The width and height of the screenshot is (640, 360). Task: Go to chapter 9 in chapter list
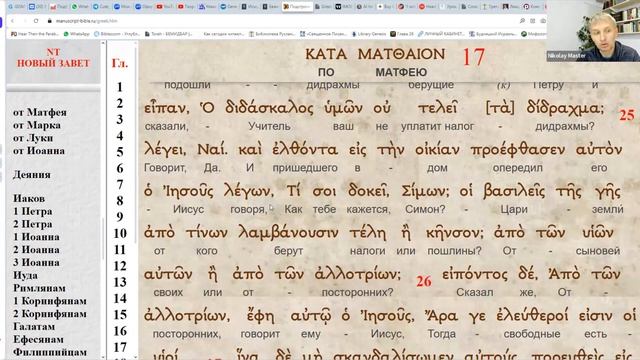click(120, 217)
